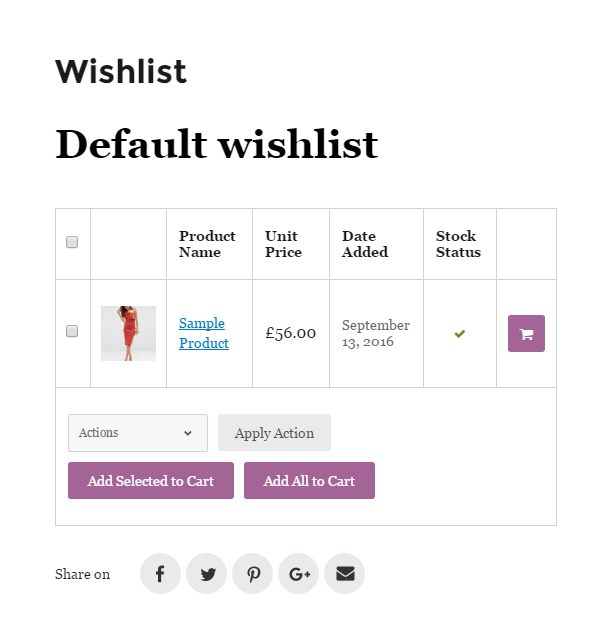Viewport: 608px width, 640px height.
Task: Share wishlist by email icon
Action: [x=345, y=573]
